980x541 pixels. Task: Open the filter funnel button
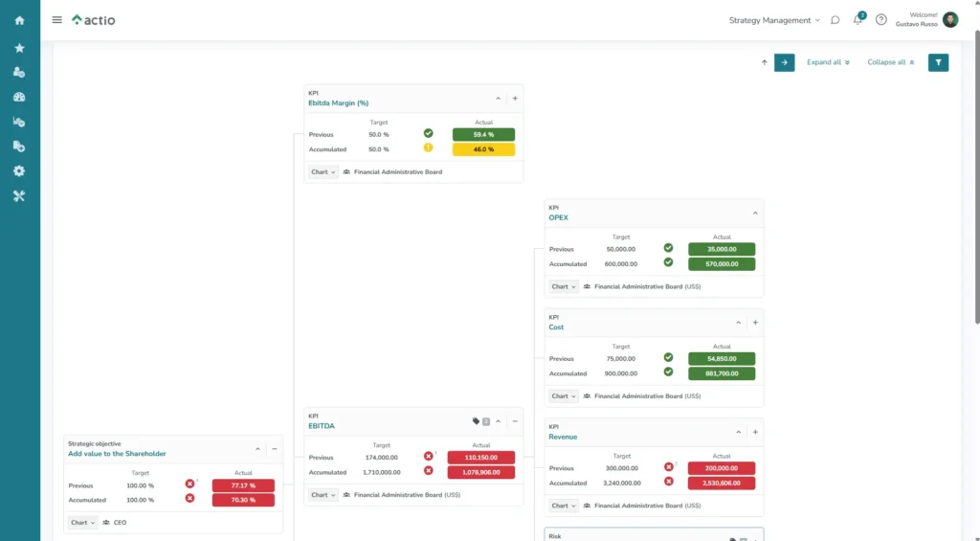click(x=938, y=62)
